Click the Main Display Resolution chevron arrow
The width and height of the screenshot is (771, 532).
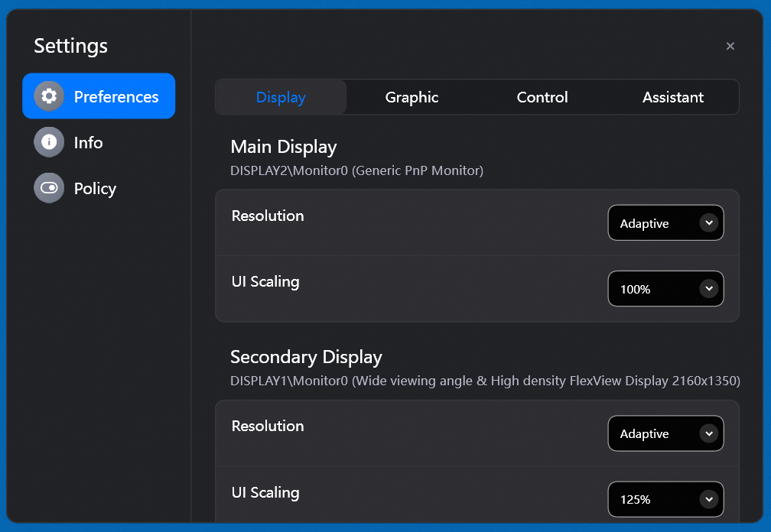click(709, 223)
